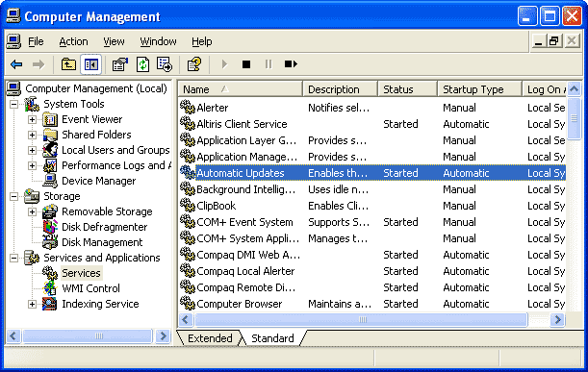
Task: Click the Removable Storage icon
Action: coord(50,211)
